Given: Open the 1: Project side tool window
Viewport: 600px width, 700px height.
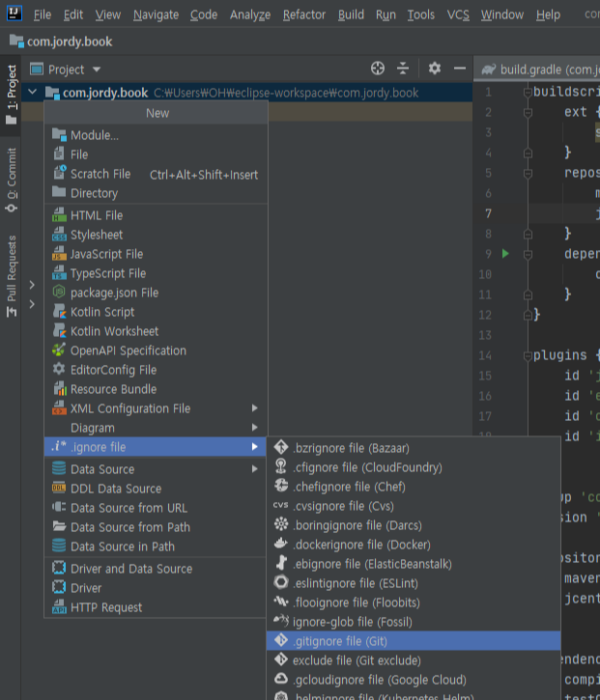Looking at the screenshot, I should pyautogui.click(x=11, y=95).
